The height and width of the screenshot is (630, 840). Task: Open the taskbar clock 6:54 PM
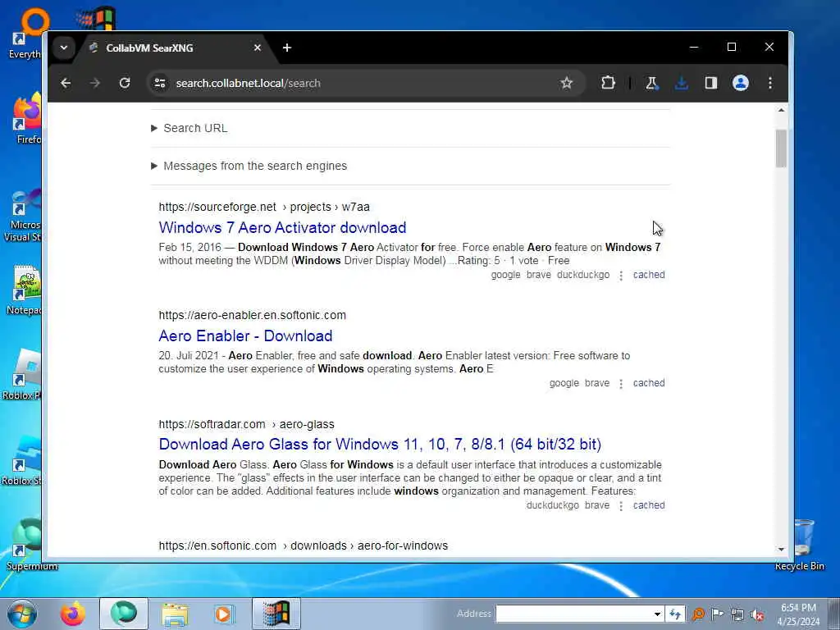(798, 614)
